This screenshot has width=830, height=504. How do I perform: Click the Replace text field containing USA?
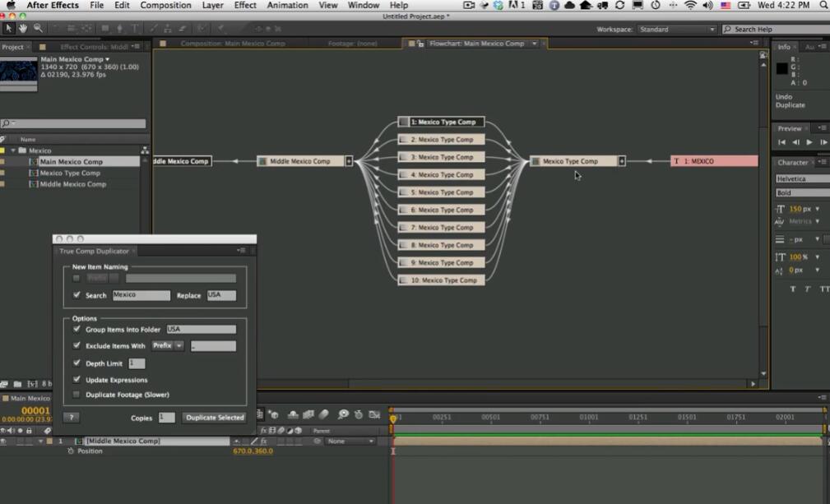(221, 295)
